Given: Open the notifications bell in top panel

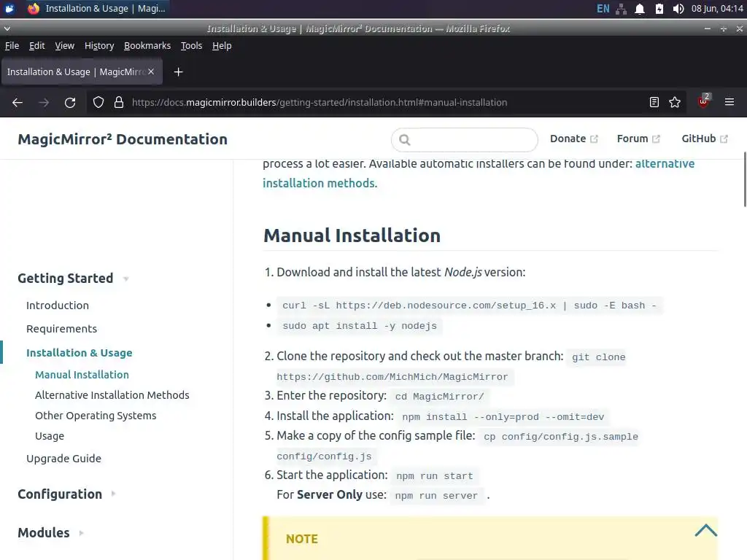Looking at the screenshot, I should (640, 9).
